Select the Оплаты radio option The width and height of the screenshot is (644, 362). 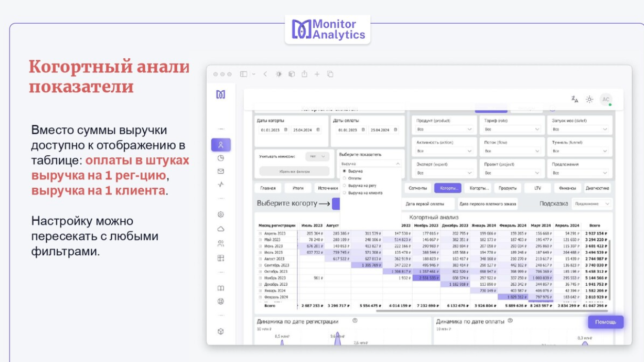tap(345, 178)
